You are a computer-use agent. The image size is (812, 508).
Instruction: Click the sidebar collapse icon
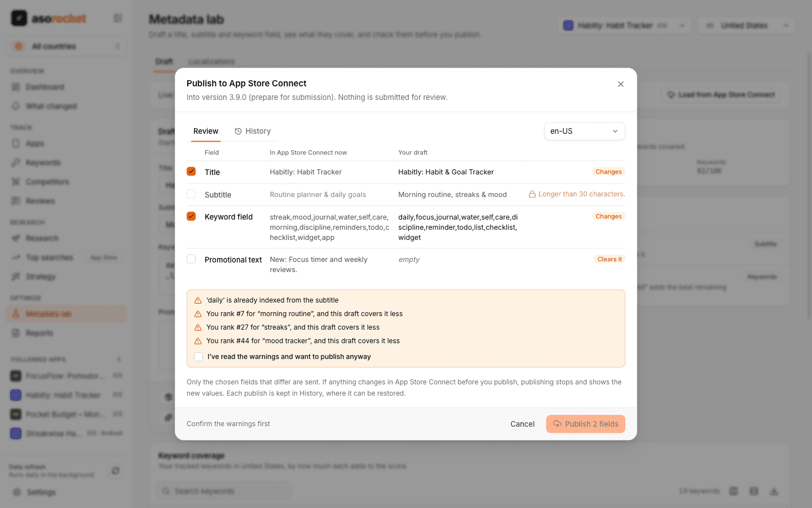pos(118,18)
